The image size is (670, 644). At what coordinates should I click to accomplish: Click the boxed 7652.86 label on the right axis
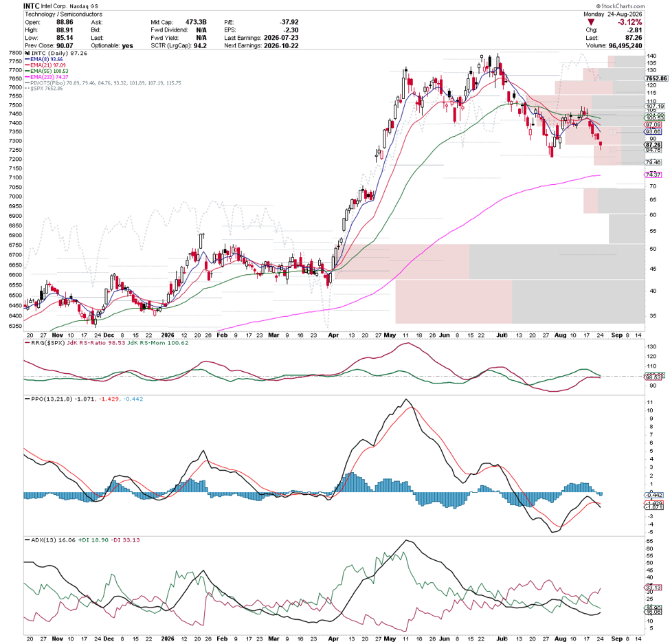656,78
